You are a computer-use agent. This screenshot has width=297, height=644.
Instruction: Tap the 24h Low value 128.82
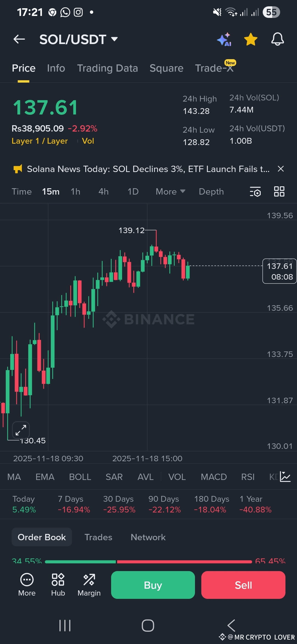pyautogui.click(x=196, y=142)
